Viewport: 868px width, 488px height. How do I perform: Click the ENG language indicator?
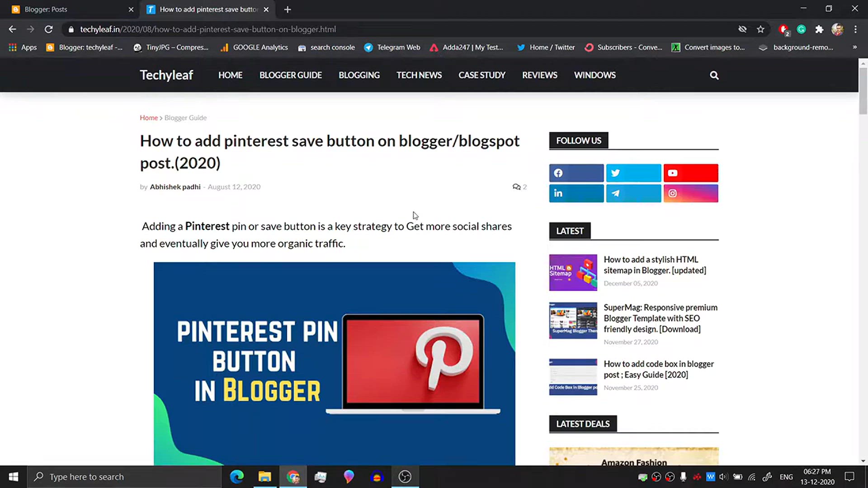click(x=786, y=477)
